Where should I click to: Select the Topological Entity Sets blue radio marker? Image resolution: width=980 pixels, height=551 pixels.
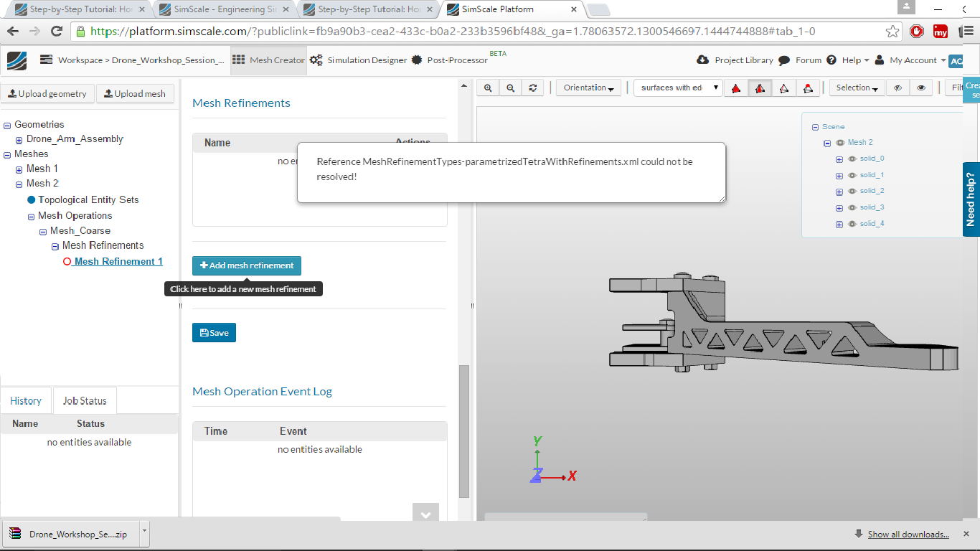pyautogui.click(x=31, y=199)
